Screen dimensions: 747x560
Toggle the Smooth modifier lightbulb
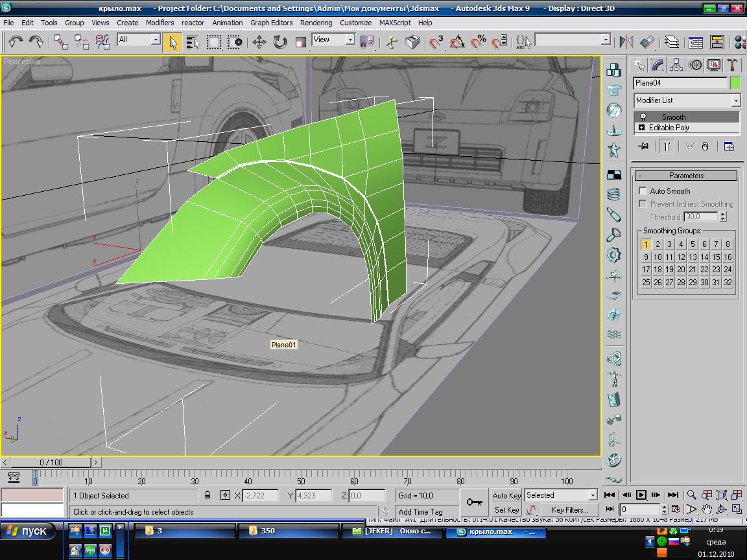[x=643, y=117]
